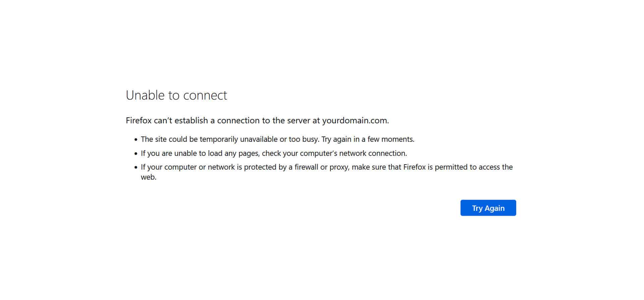Click the bullet dot before "If you are"
Screen dimensions: 644x300
coord(136,154)
